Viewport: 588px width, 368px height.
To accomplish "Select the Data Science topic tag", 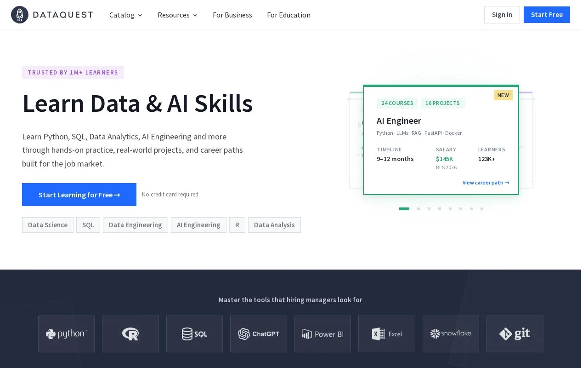I will (48, 225).
